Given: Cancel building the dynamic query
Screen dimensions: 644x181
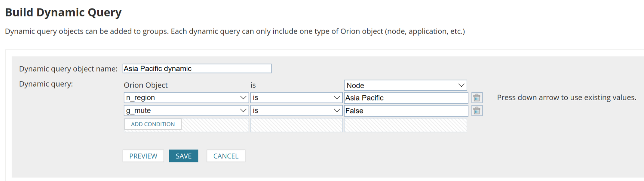Looking at the screenshot, I should coord(226,156).
